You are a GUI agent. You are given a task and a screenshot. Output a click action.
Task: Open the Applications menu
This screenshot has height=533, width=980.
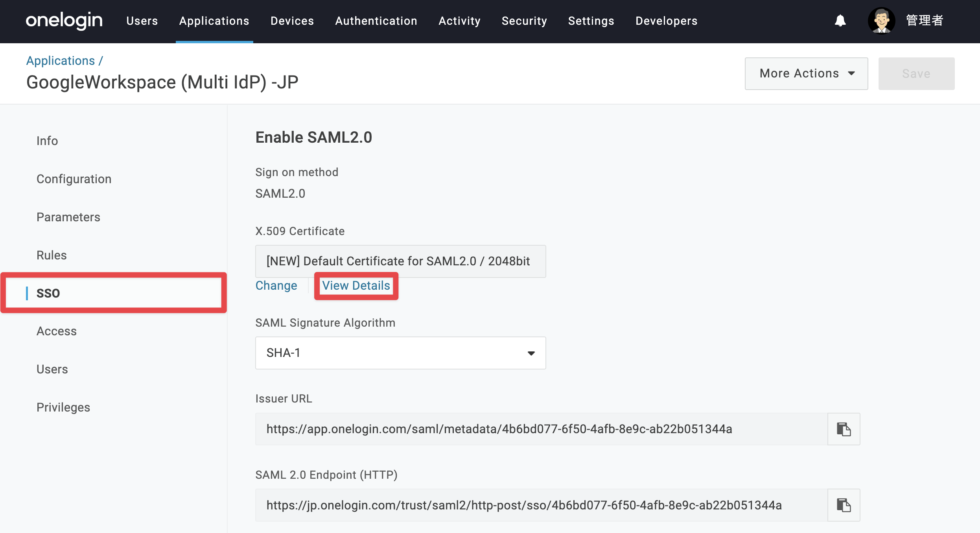coord(214,21)
